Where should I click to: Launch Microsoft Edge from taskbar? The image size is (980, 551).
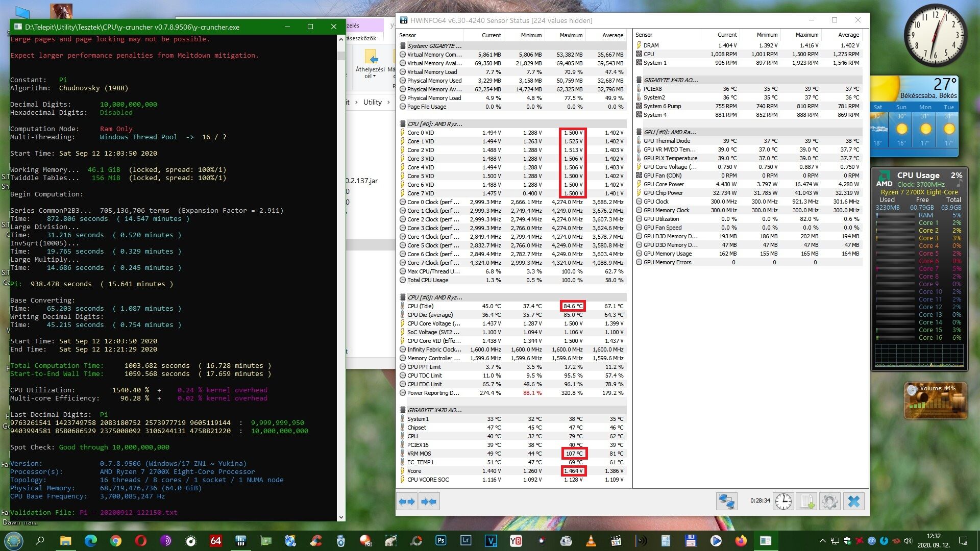point(91,541)
